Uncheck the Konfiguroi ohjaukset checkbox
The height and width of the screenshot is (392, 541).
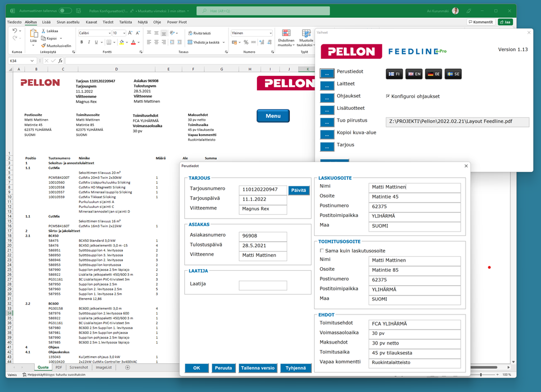(388, 96)
